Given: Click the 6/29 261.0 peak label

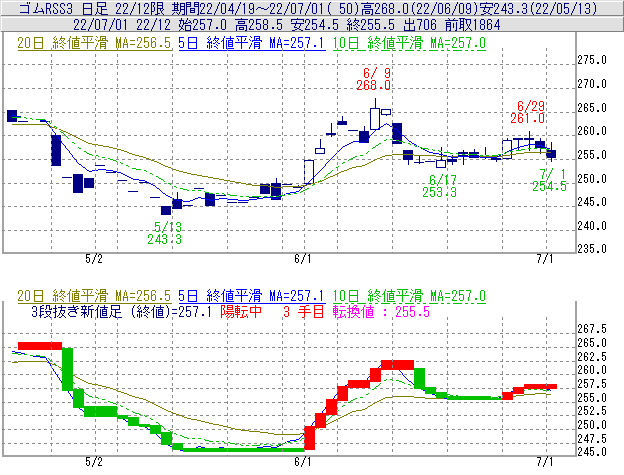Looking at the screenshot, I should pyautogui.click(x=528, y=112).
